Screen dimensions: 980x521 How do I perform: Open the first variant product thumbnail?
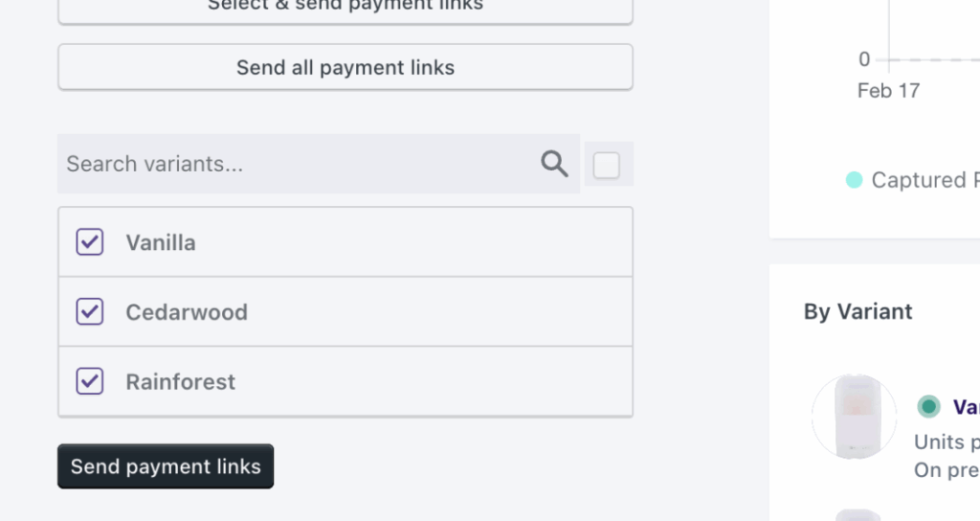[x=854, y=417]
